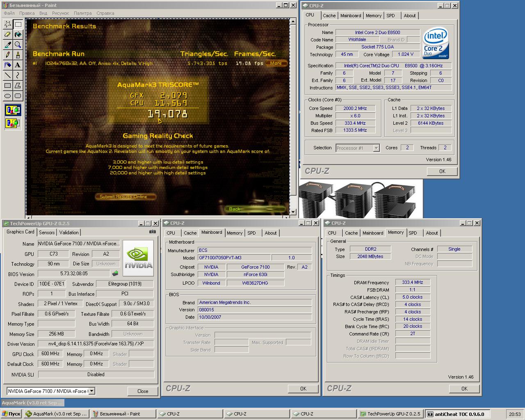Screen dimensions: 525x420
Task: Click the Paint window title bar icon
Action: (x=5, y=5)
